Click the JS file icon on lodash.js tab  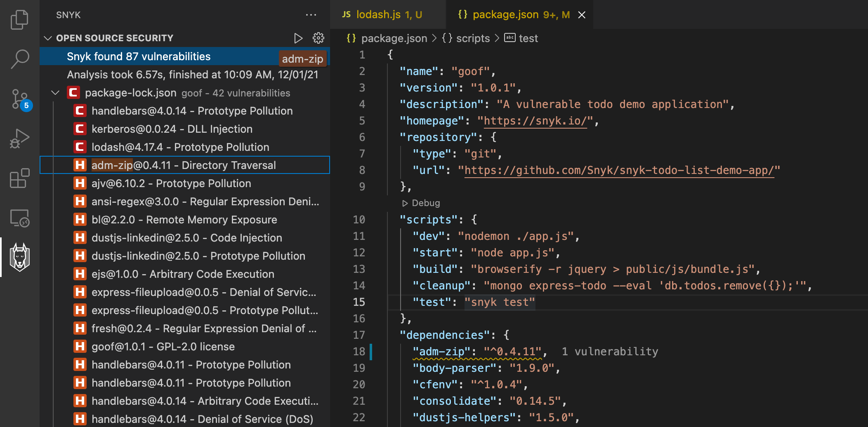point(347,15)
